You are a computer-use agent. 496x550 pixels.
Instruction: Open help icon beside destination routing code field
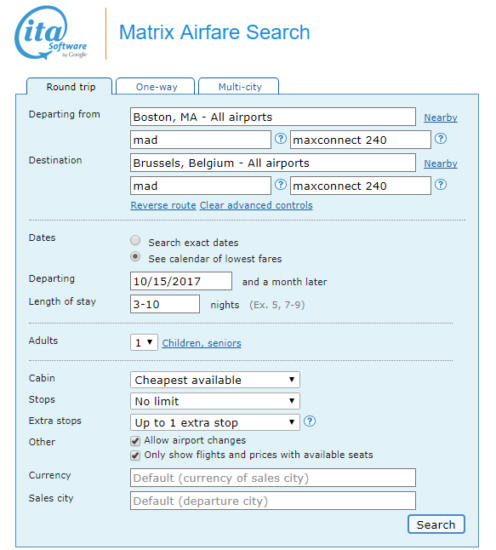point(280,185)
